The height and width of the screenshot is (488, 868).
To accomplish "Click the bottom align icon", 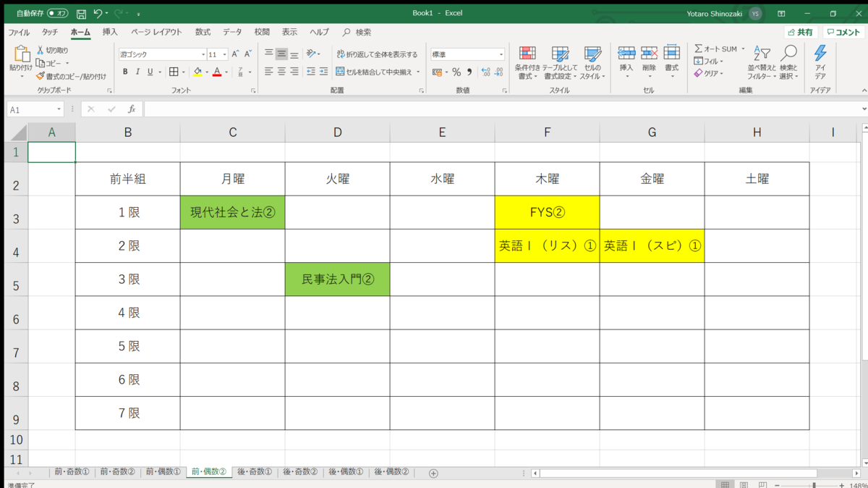I will (x=294, y=54).
